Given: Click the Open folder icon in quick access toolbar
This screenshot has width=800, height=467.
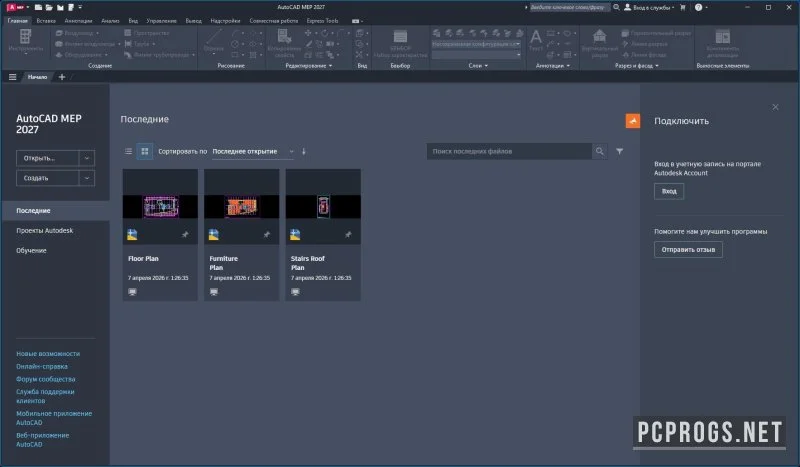Looking at the screenshot, I should coord(49,7).
